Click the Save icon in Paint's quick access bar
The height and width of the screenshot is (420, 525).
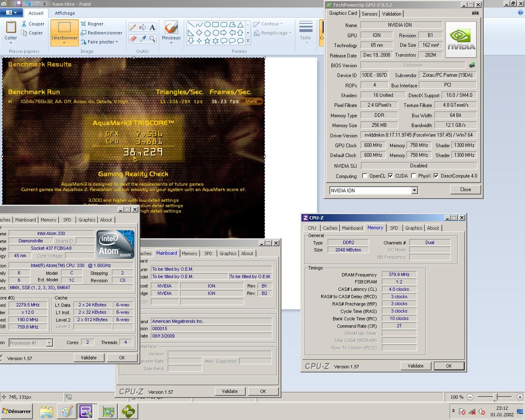click(x=19, y=4)
